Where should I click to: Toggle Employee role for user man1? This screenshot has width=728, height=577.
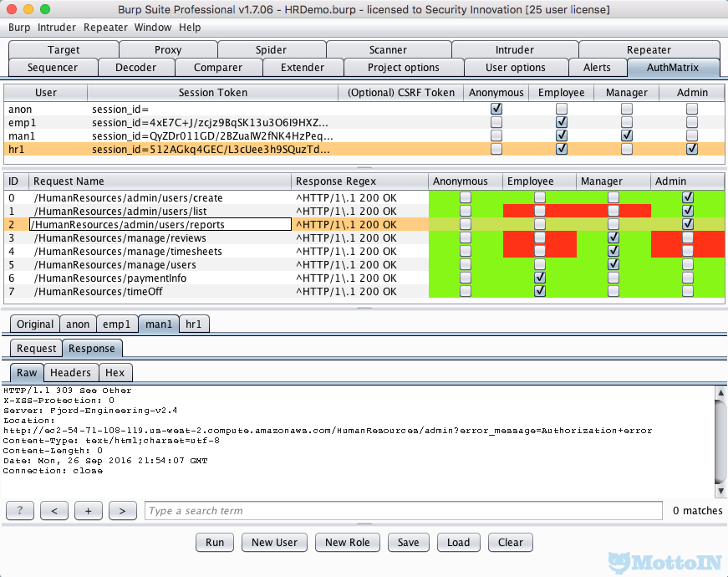[562, 135]
